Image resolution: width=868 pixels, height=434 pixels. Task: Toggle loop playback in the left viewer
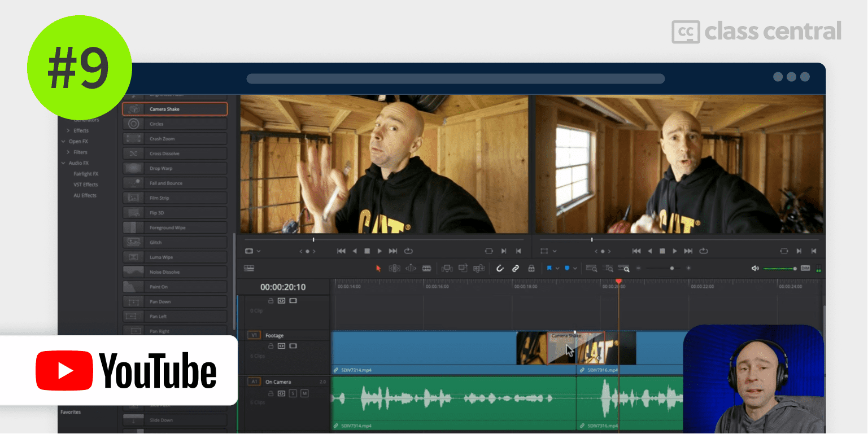pyautogui.click(x=408, y=251)
